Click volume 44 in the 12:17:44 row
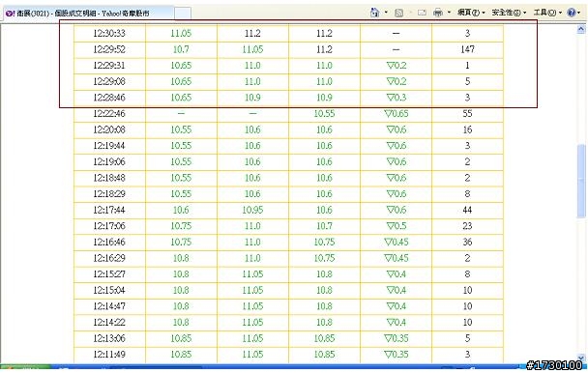The image size is (588, 373). click(x=467, y=210)
